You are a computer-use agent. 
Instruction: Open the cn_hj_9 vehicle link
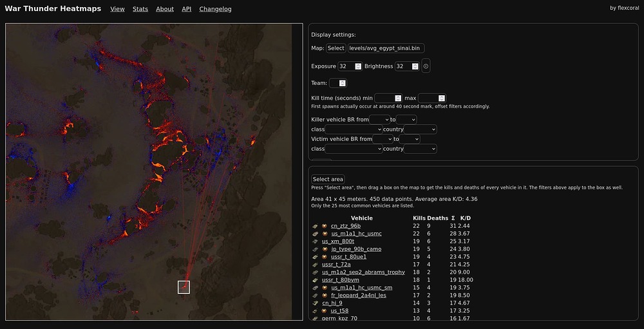(x=332, y=303)
